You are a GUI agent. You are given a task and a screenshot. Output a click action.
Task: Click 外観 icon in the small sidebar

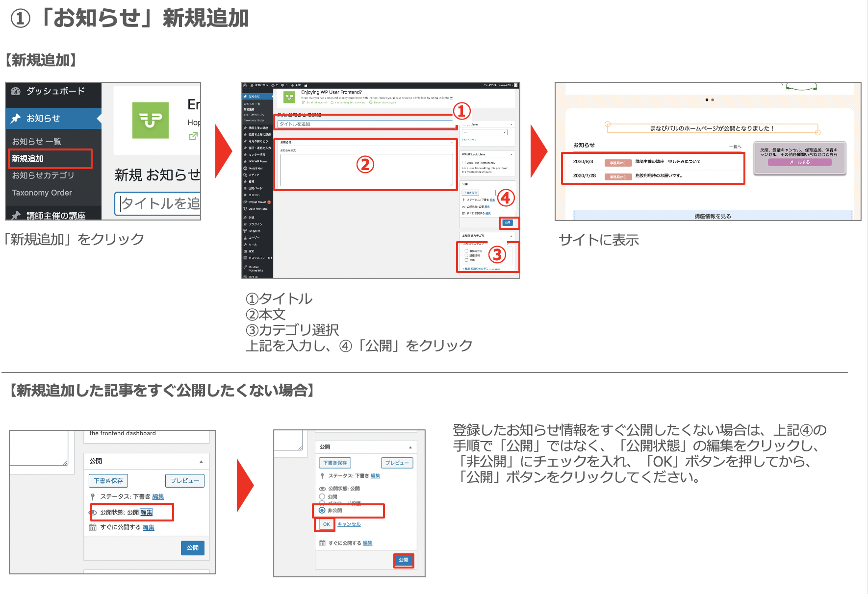[245, 218]
